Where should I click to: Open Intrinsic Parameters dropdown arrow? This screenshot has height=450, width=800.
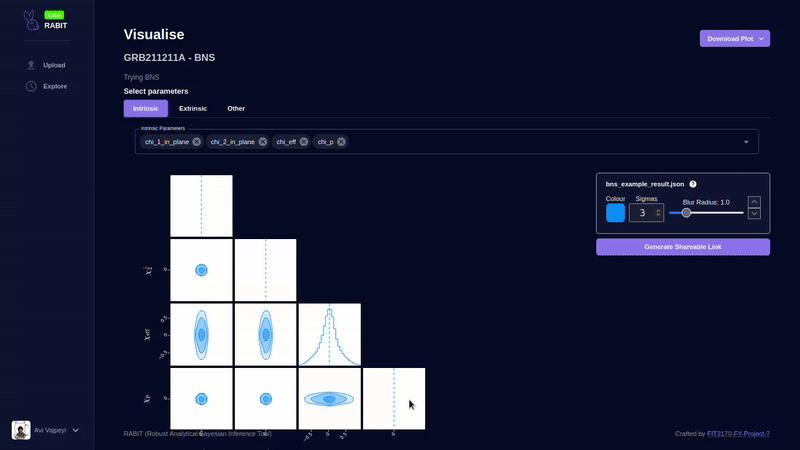[x=746, y=142]
